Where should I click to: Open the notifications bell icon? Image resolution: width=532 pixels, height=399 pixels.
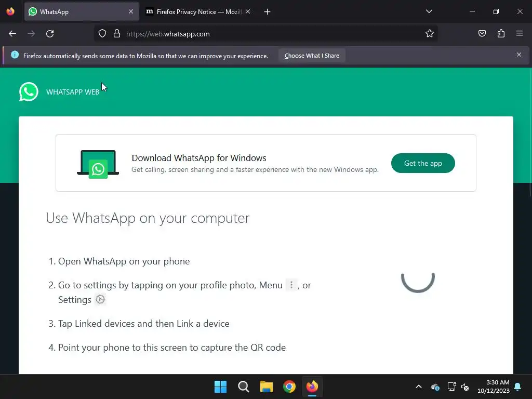518,387
